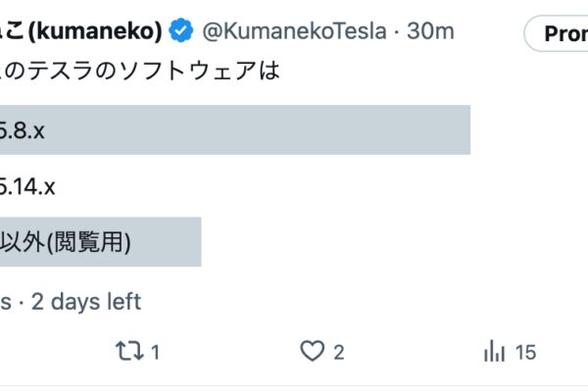
Task: Open tweet analytics bar chart icon
Action: pos(495,351)
